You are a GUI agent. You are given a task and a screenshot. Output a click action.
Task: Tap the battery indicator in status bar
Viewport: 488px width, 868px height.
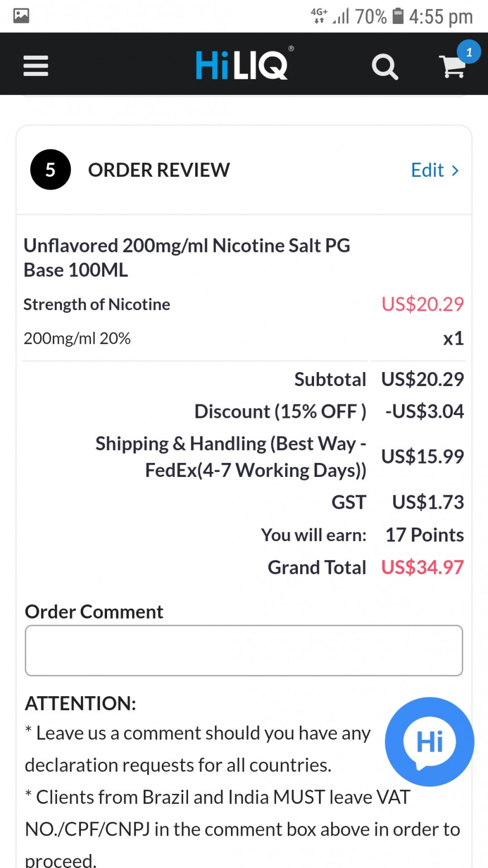398,16
